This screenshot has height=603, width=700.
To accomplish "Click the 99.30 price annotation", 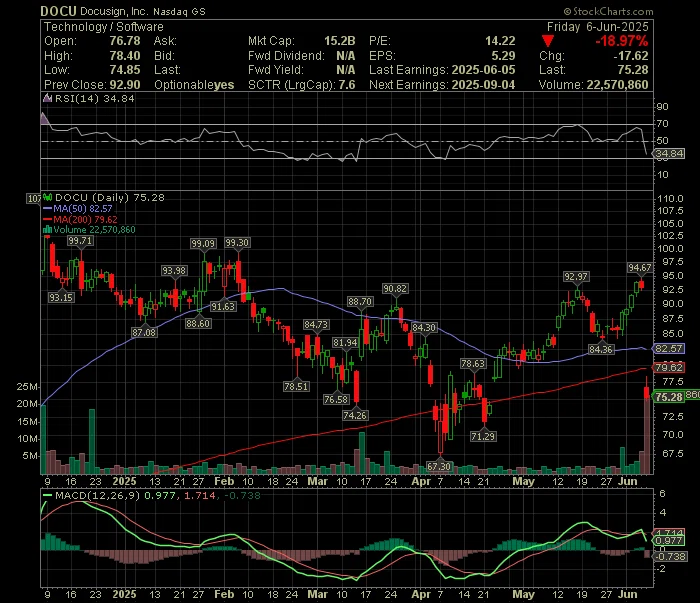I will click(237, 242).
